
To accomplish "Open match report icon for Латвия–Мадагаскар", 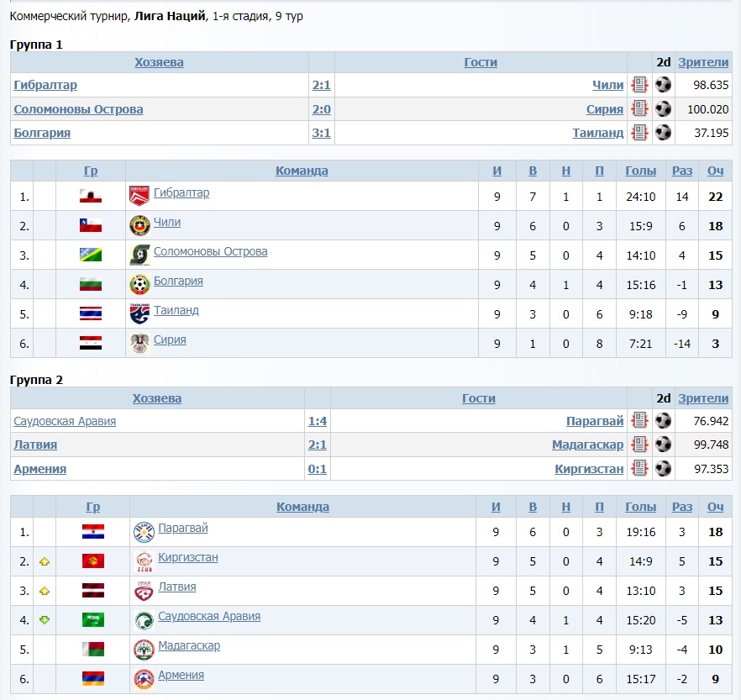I will 640,445.
